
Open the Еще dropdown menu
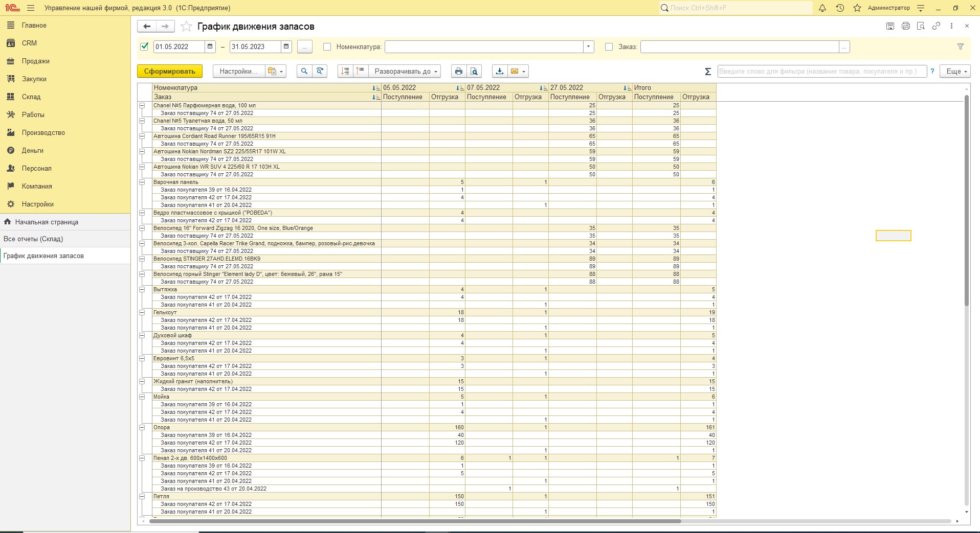(955, 71)
